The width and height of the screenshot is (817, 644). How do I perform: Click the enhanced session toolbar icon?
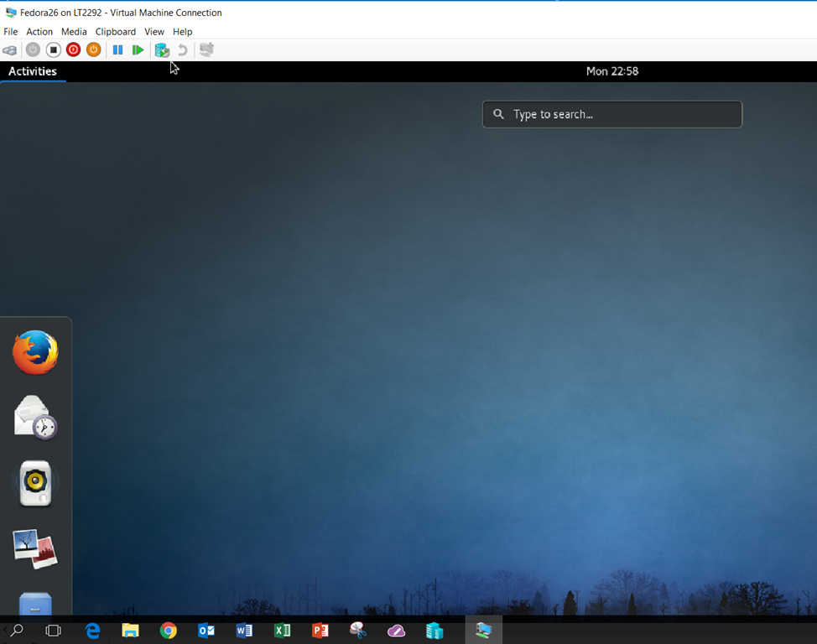pos(207,49)
